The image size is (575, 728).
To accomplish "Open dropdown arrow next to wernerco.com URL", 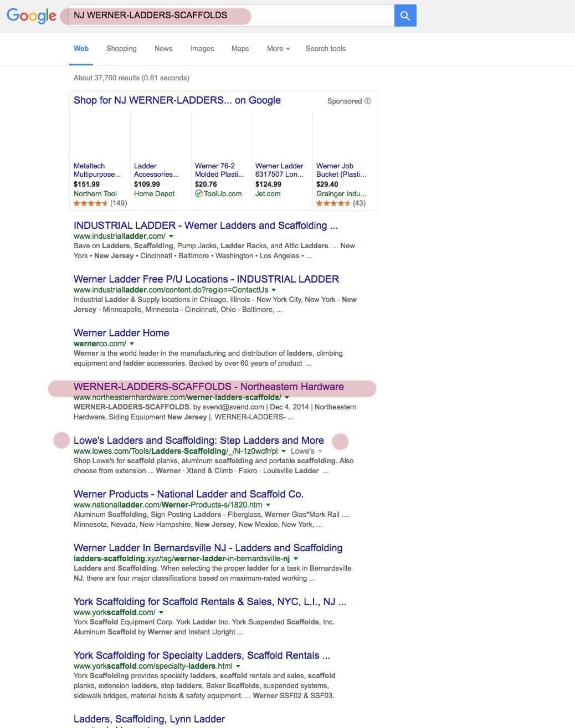I will click(132, 344).
